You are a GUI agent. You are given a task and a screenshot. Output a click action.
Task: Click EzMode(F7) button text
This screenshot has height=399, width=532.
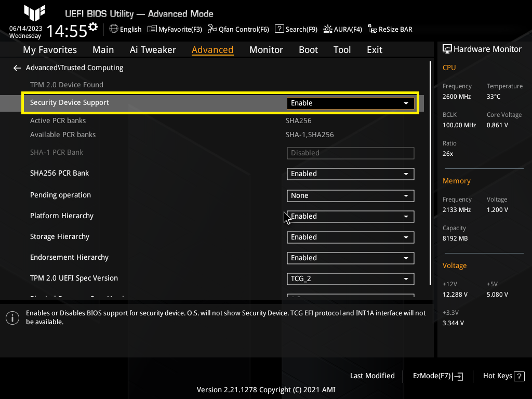coord(432,376)
